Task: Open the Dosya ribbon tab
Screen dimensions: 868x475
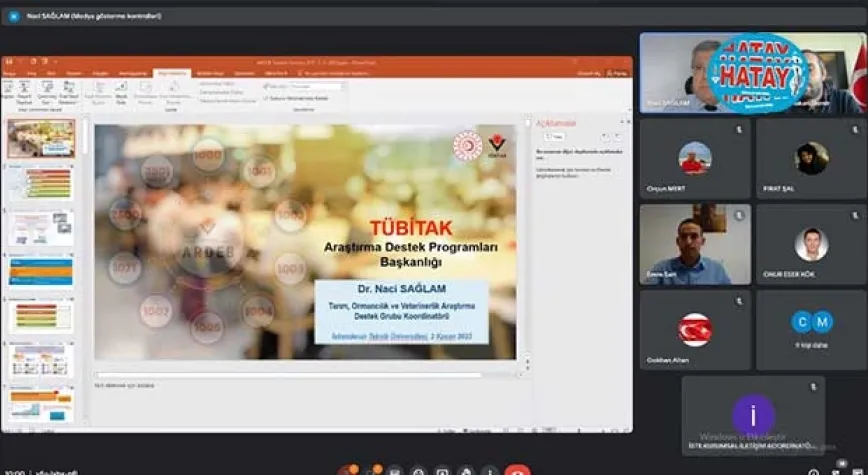Action: 9,73
